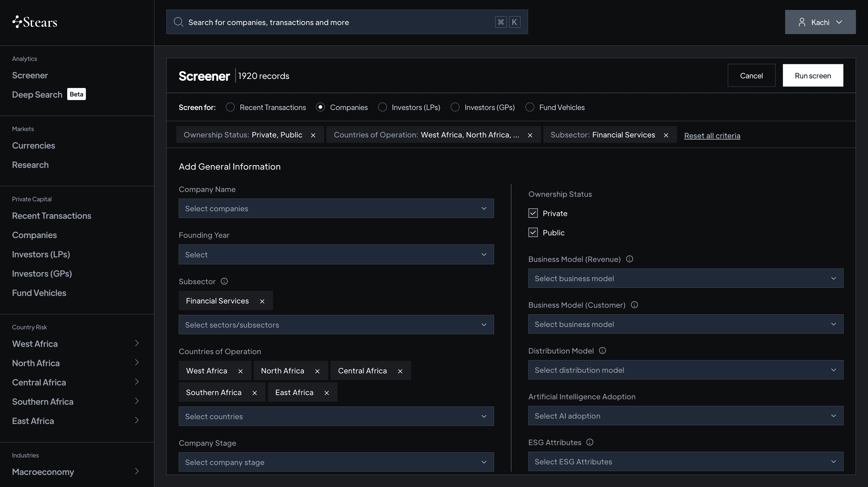Screen dimensions: 868x487
Task: Open the Business Model (Customer) dropdown
Action: [x=686, y=324]
